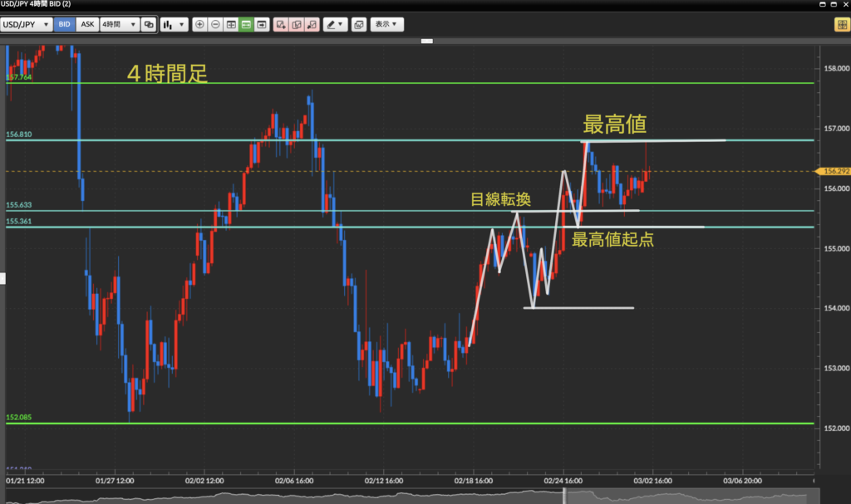Zoom out the chart with minus icon
This screenshot has height=504, width=851.
pyautogui.click(x=215, y=25)
